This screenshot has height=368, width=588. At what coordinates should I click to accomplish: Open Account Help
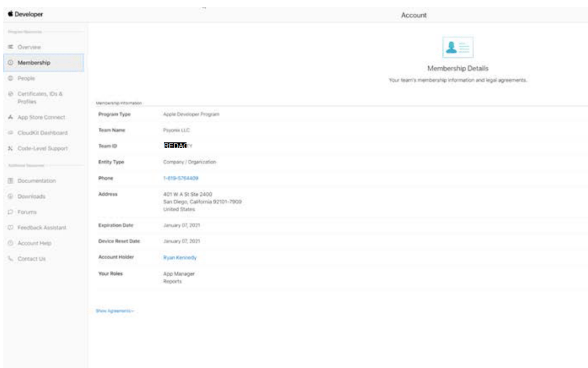pos(35,243)
